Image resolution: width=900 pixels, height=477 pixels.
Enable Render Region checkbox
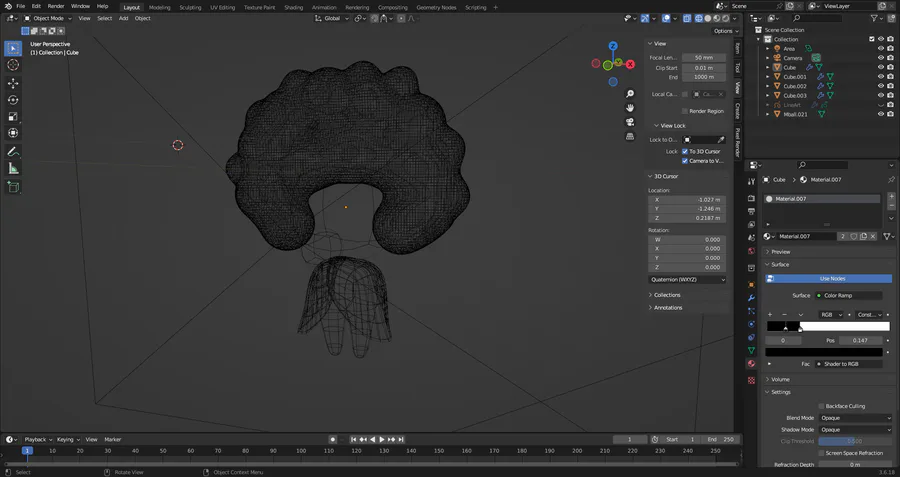tap(685, 111)
